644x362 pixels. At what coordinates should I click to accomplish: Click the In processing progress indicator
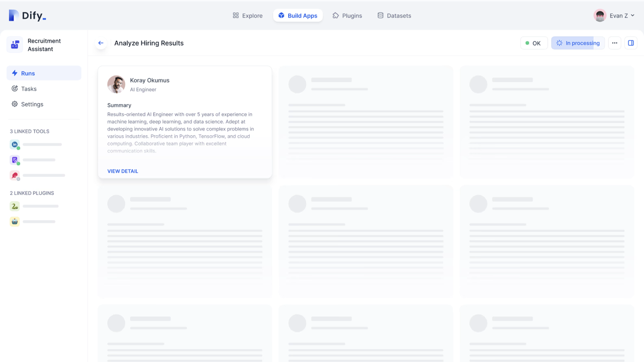[x=578, y=43]
